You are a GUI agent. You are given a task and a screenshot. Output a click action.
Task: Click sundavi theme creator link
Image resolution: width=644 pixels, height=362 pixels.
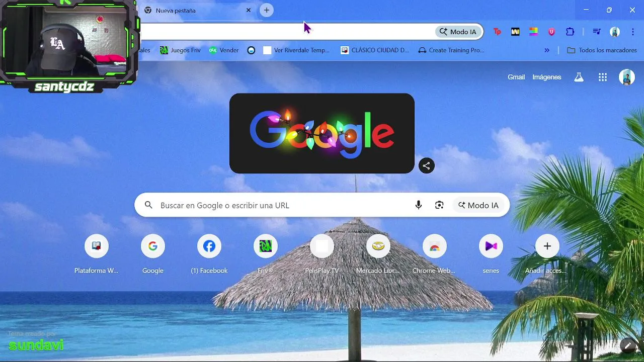point(36,345)
